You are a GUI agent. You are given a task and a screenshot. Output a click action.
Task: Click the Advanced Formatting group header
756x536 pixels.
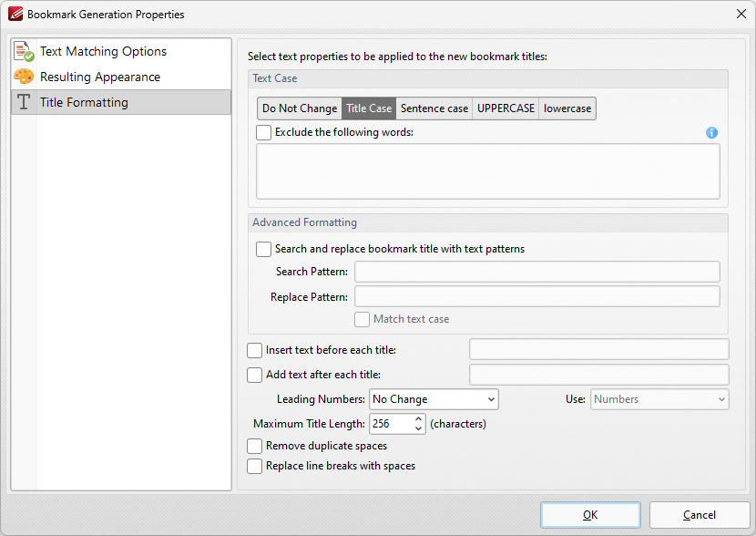tap(488, 222)
